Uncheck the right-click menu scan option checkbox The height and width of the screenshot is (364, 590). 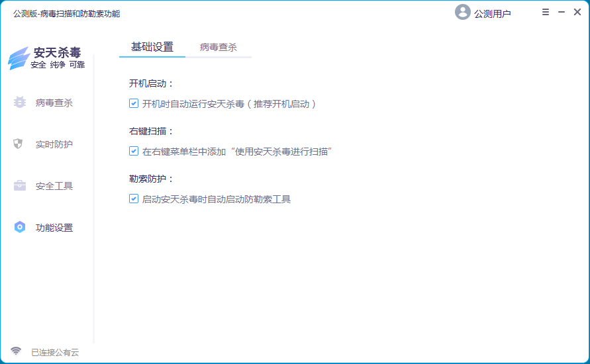pyautogui.click(x=134, y=152)
